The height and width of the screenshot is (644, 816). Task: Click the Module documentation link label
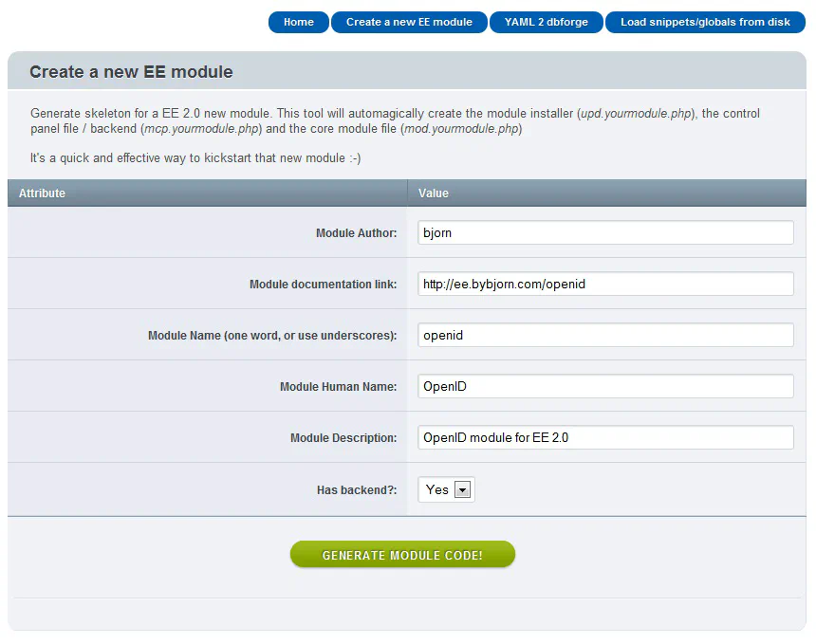[324, 284]
